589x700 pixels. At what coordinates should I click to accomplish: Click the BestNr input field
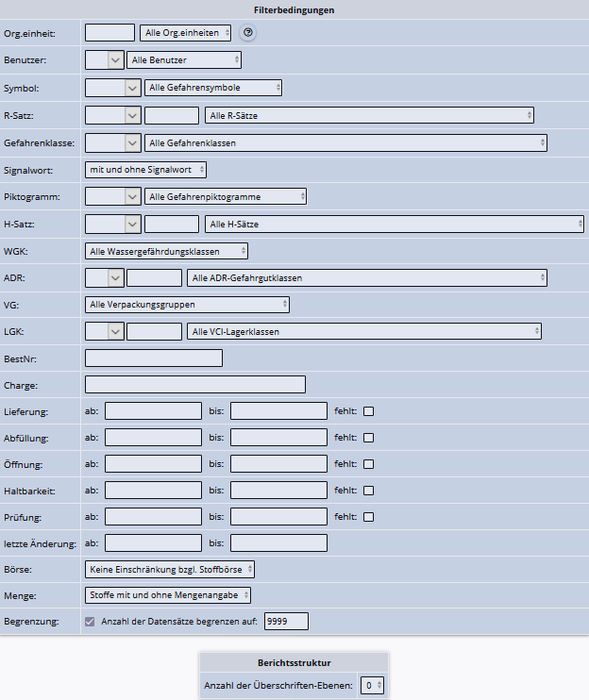(x=154, y=358)
